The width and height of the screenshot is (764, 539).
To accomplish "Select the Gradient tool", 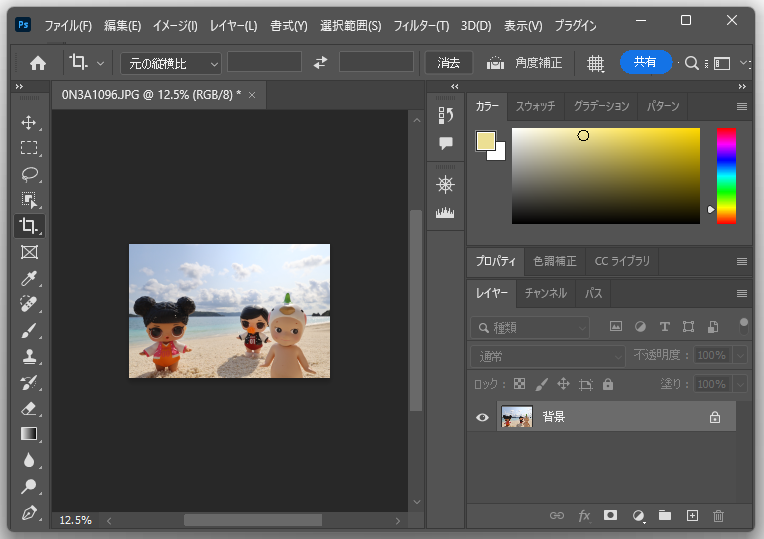I will (29, 434).
